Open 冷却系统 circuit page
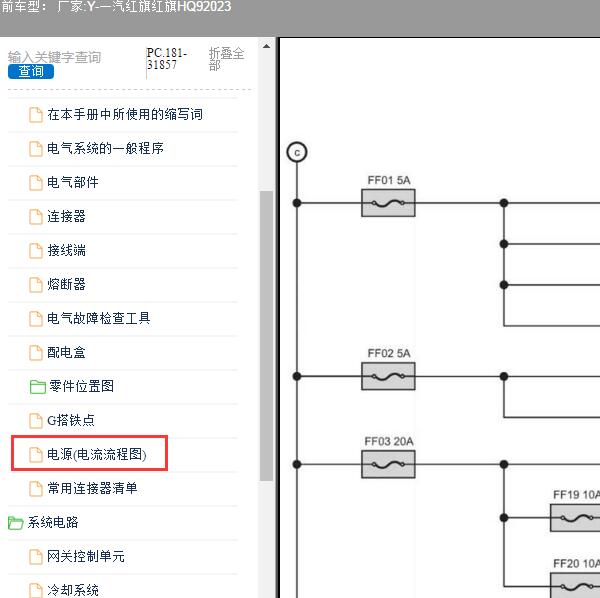This screenshot has height=598, width=600. pyautogui.click(x=73, y=590)
